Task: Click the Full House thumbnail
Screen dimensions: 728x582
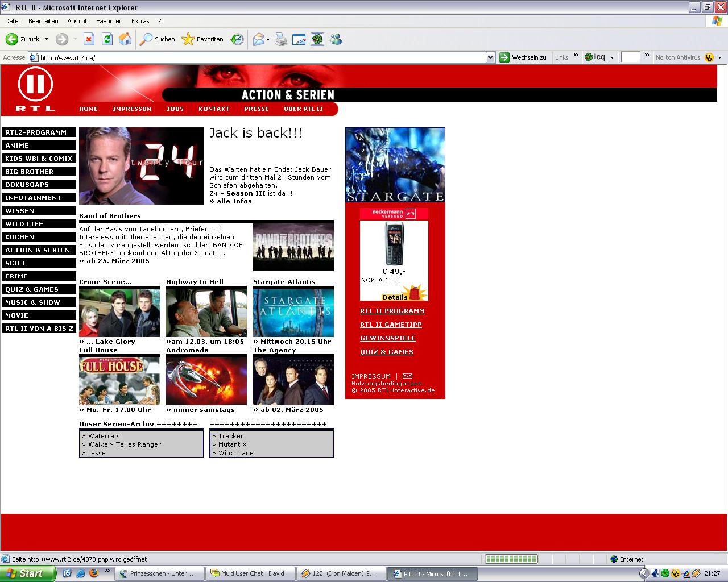Action: pyautogui.click(x=119, y=380)
